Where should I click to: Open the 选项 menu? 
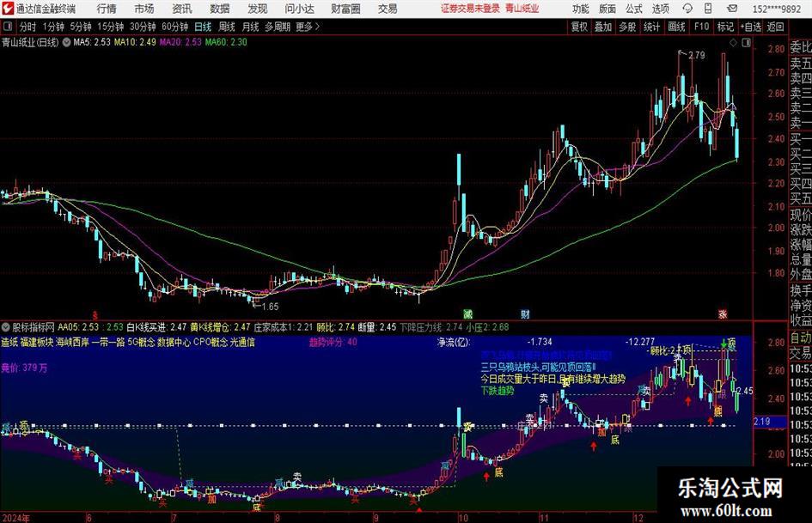point(660,9)
